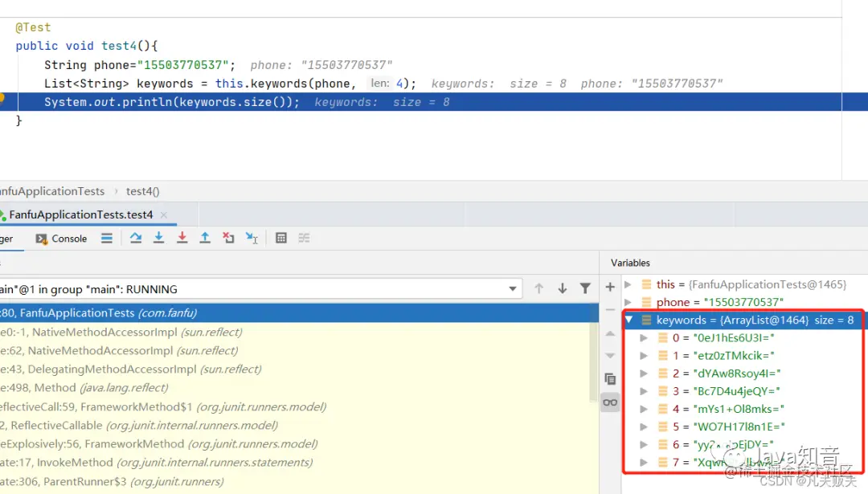The height and width of the screenshot is (494, 868).
Task: Expand the 'this' variable node
Action: (x=628, y=284)
